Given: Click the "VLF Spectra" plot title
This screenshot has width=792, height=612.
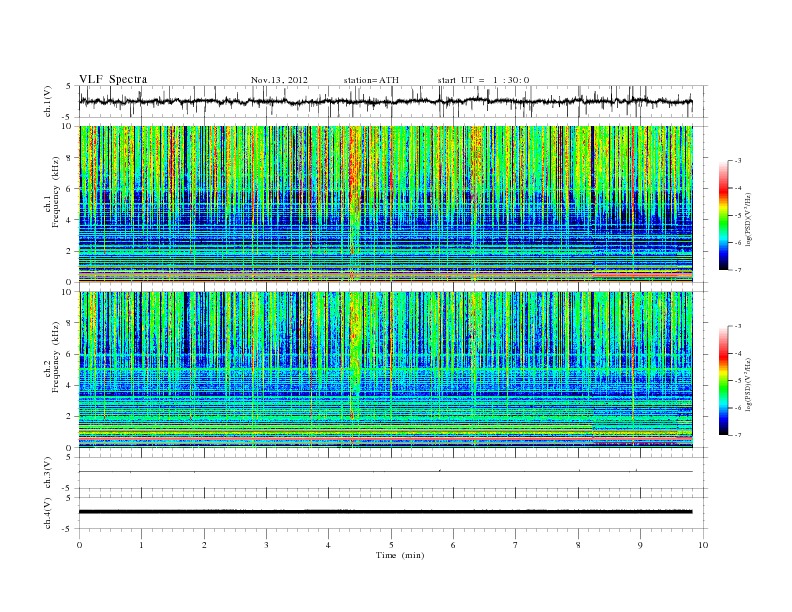Looking at the screenshot, I should click(x=113, y=79).
